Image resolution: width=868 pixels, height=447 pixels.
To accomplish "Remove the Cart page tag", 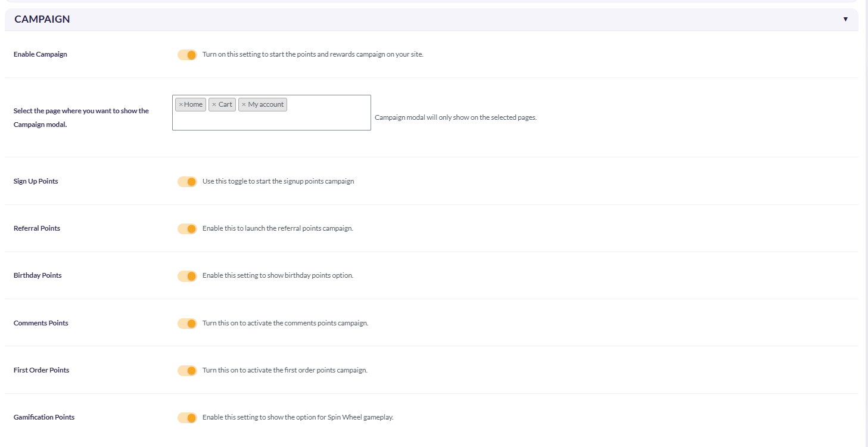I will click(214, 105).
